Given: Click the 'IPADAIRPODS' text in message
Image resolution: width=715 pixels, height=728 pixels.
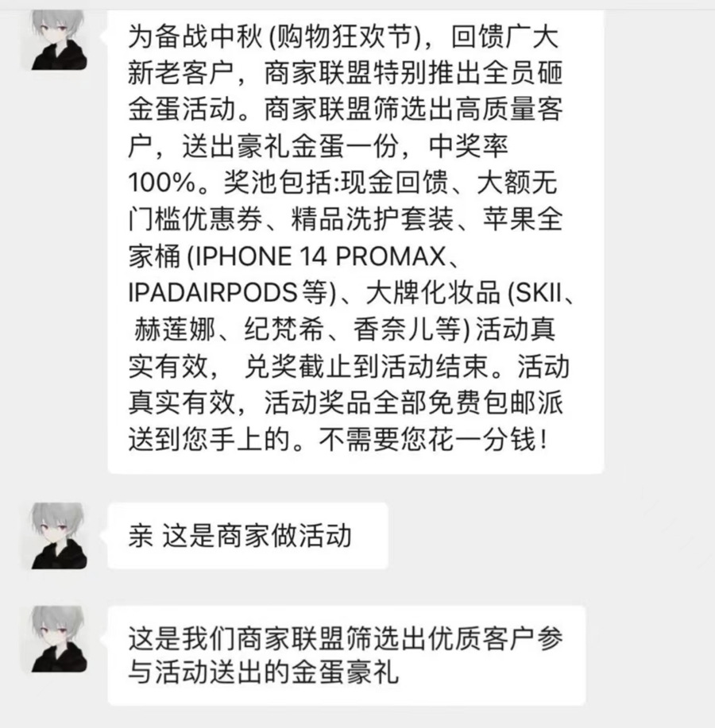Looking at the screenshot, I should [x=213, y=292].
